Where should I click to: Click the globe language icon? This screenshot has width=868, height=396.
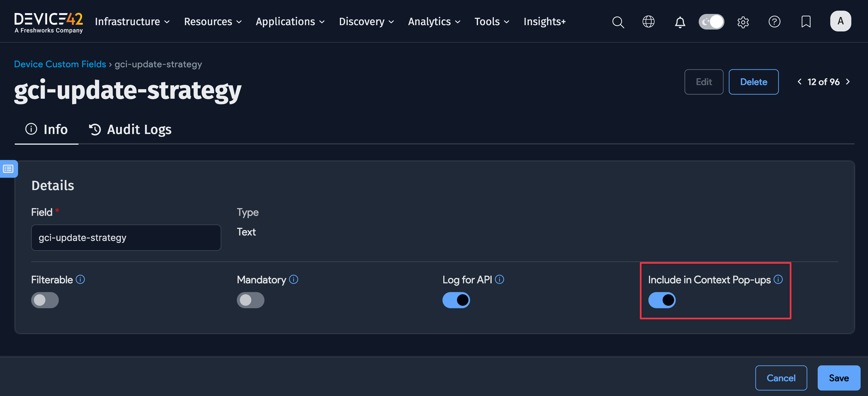click(648, 22)
